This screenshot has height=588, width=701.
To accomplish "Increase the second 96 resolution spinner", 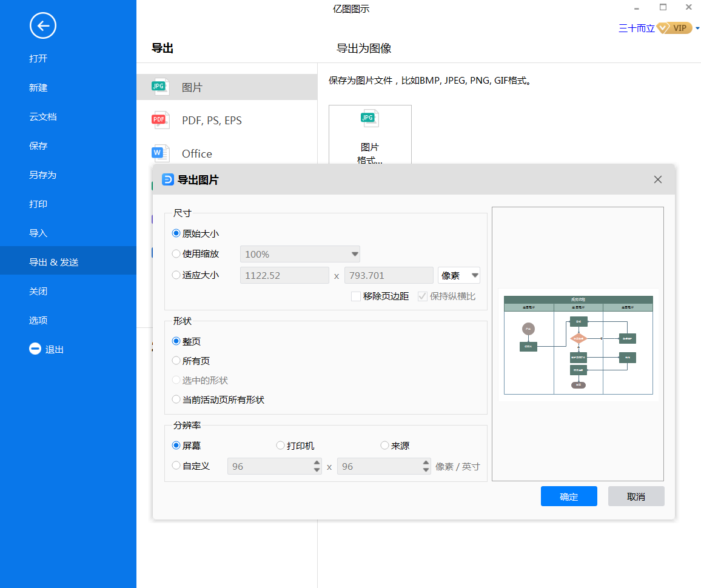I will click(x=426, y=463).
